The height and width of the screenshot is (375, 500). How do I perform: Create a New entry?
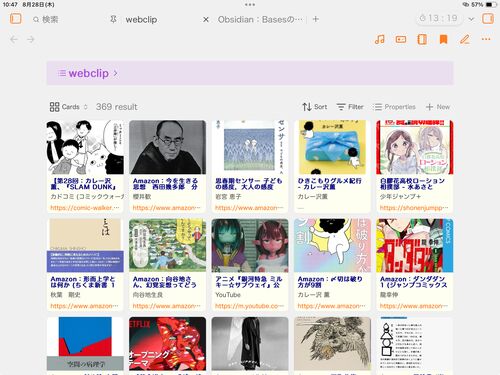(x=438, y=107)
